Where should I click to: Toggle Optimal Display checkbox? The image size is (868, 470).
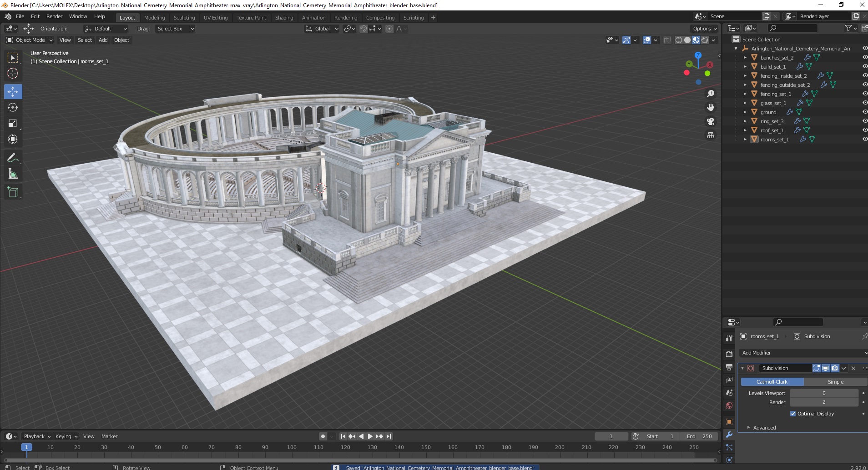pos(793,414)
